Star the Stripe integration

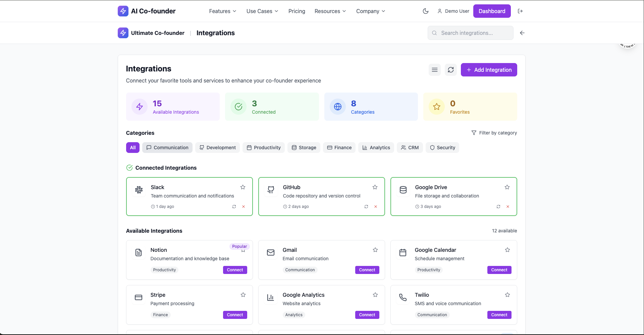(x=243, y=295)
